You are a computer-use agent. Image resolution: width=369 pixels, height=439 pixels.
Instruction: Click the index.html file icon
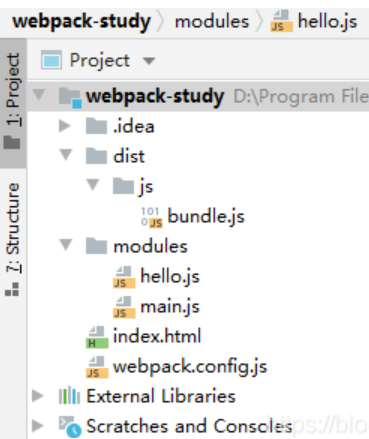pos(97,337)
